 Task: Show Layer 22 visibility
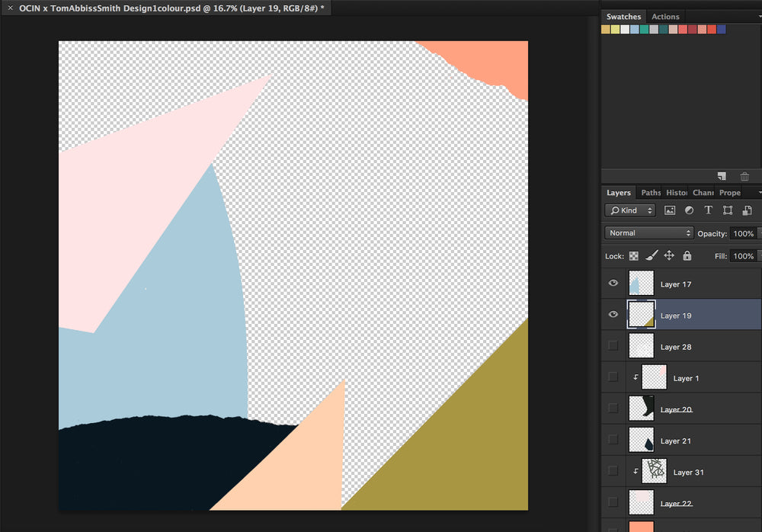[x=613, y=502]
